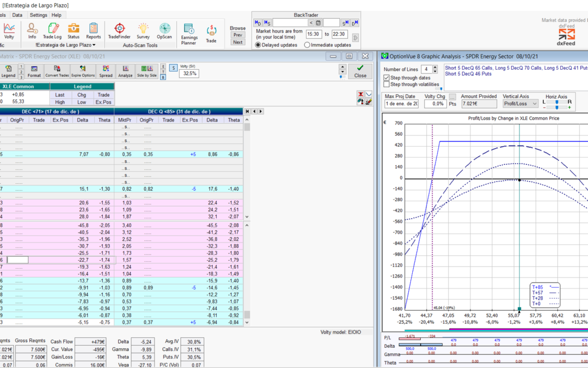Screen dimensions: 588x368
Task: Open the Settings menu
Action: pyautogui.click(x=39, y=15)
